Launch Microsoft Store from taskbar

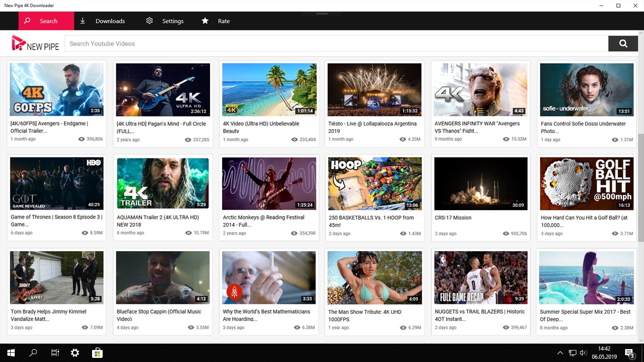point(97,353)
